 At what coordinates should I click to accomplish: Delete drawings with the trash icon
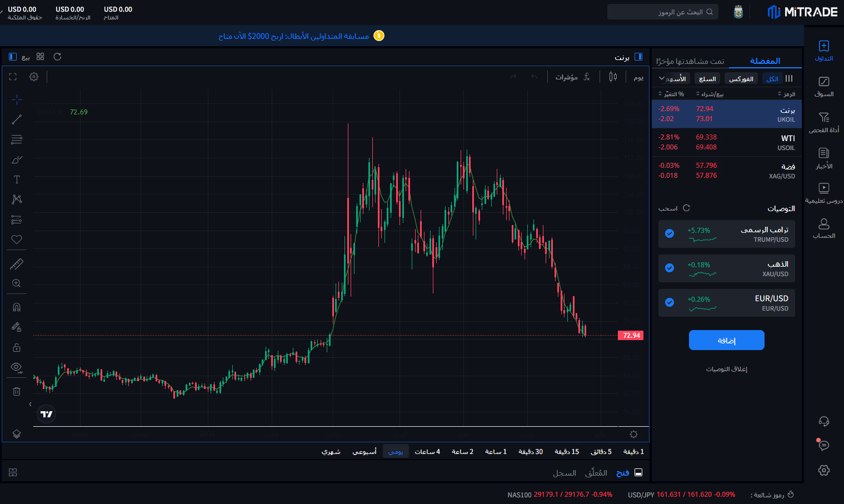coord(17,391)
